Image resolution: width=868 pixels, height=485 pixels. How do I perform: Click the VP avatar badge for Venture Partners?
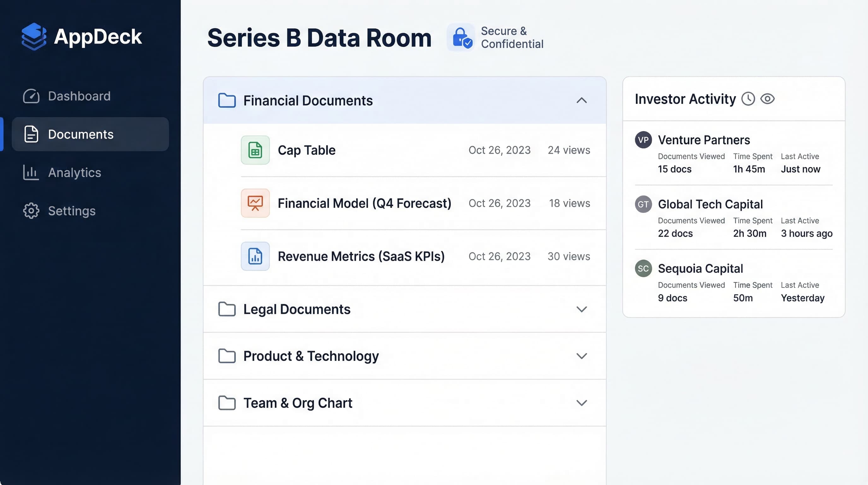pos(643,140)
